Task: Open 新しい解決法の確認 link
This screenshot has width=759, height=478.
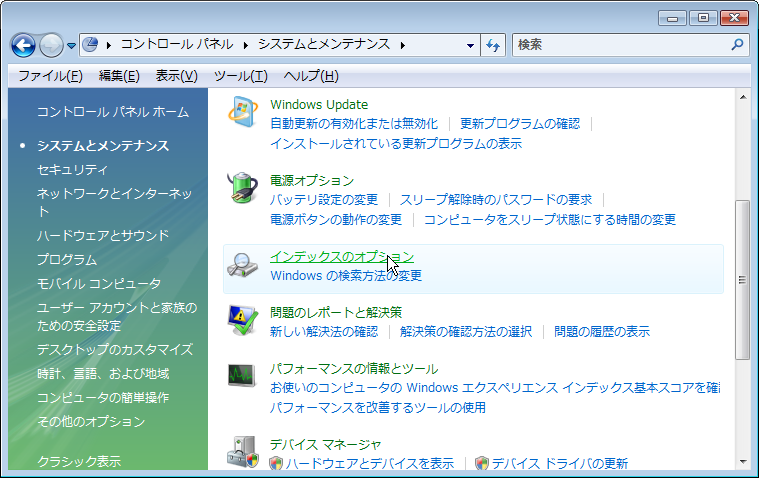Action: pos(324,332)
